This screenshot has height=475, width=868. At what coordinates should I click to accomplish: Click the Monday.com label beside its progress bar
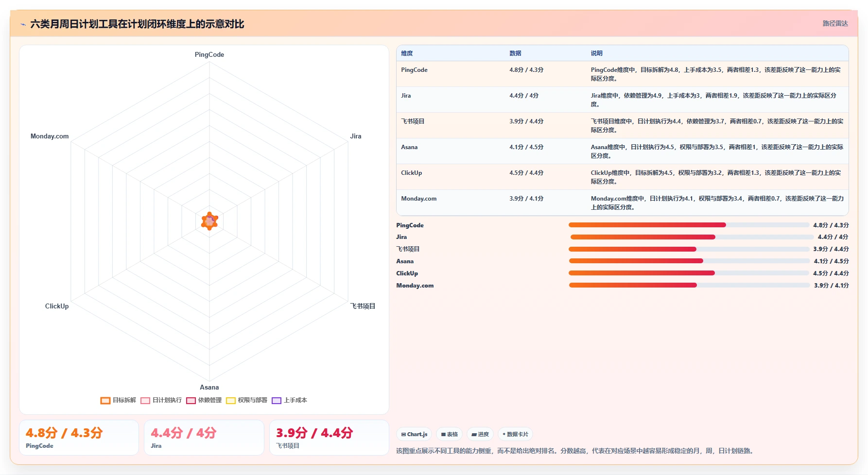[415, 286]
